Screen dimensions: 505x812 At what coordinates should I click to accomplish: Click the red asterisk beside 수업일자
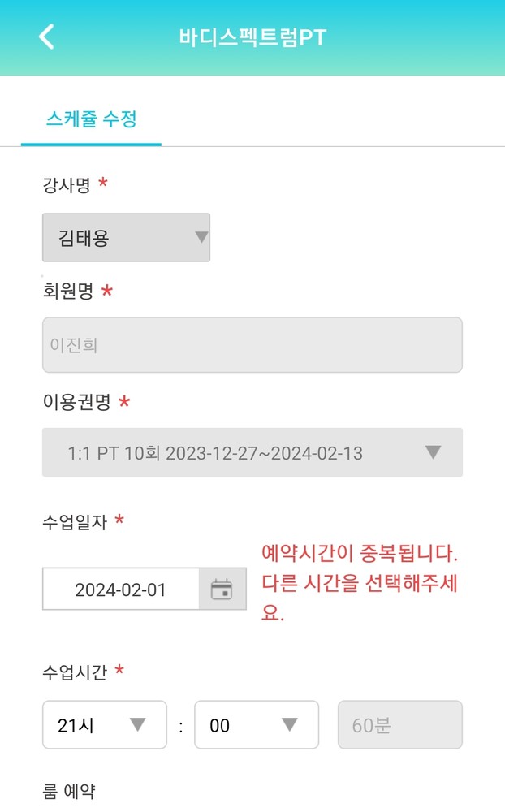click(x=119, y=520)
